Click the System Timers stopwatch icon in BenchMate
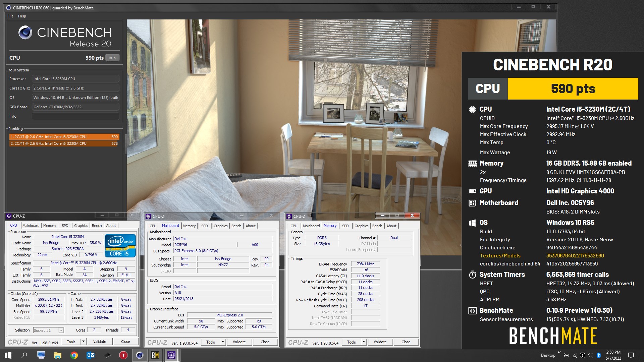The image size is (644, 362). pos(472,275)
